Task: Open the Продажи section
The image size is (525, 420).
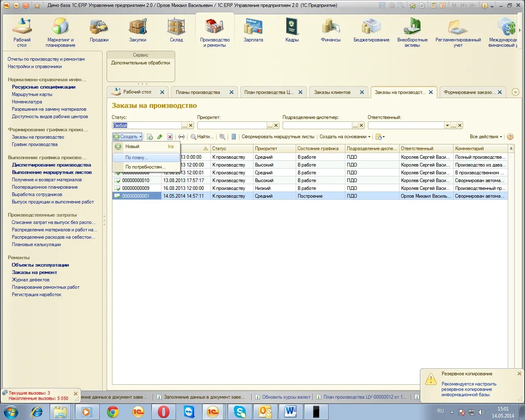Action: click(x=99, y=30)
